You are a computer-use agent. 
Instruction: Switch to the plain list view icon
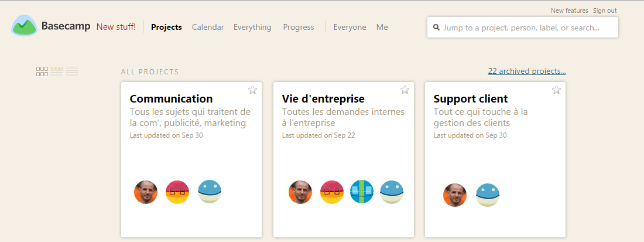(72, 71)
